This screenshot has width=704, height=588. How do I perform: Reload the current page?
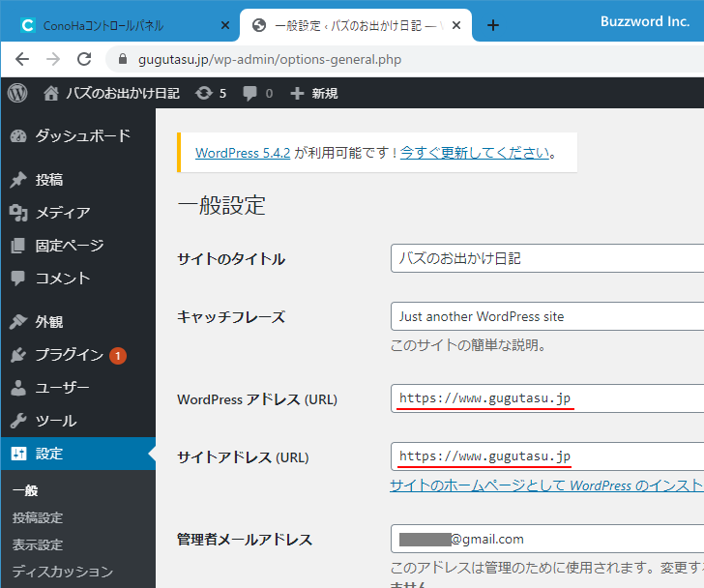tap(84, 59)
